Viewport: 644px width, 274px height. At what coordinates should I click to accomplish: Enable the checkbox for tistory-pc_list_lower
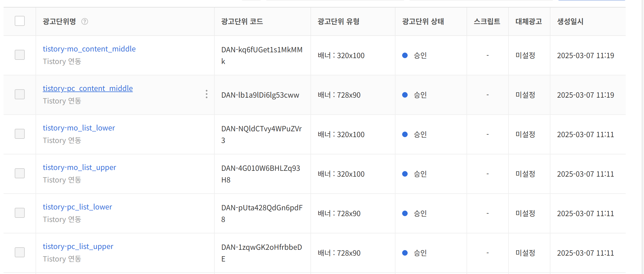coord(19,213)
